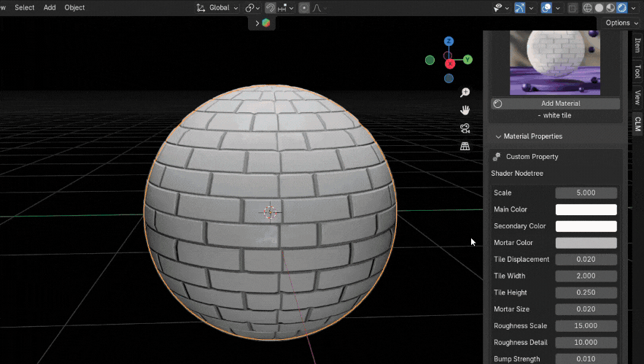Toggle X-ray view button
The height and width of the screenshot is (364, 644).
click(573, 8)
